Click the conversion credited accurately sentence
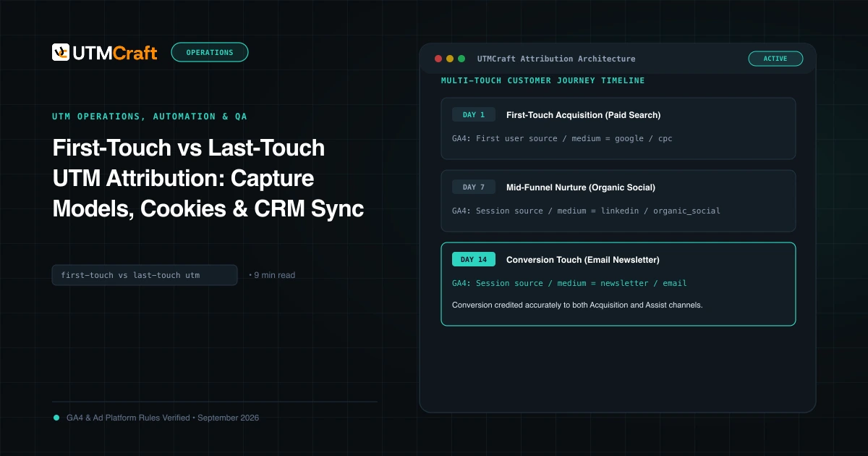The width and height of the screenshot is (868, 456). [577, 305]
